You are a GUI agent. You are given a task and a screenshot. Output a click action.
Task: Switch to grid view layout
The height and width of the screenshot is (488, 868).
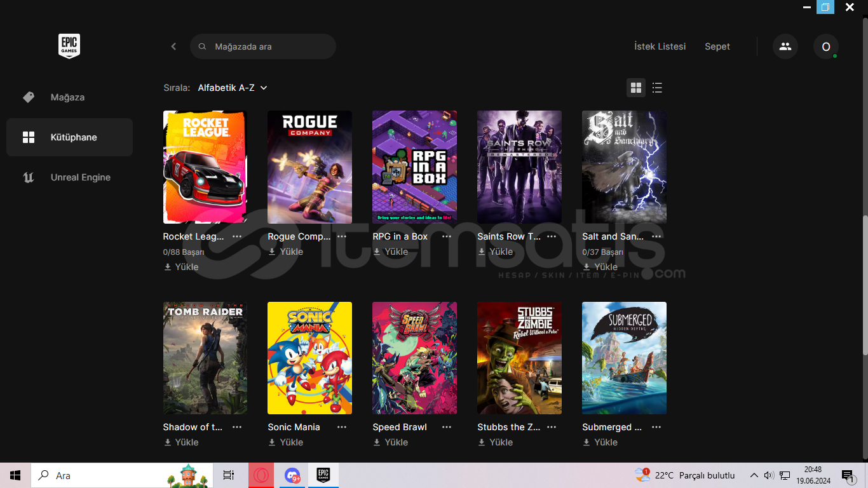click(636, 88)
